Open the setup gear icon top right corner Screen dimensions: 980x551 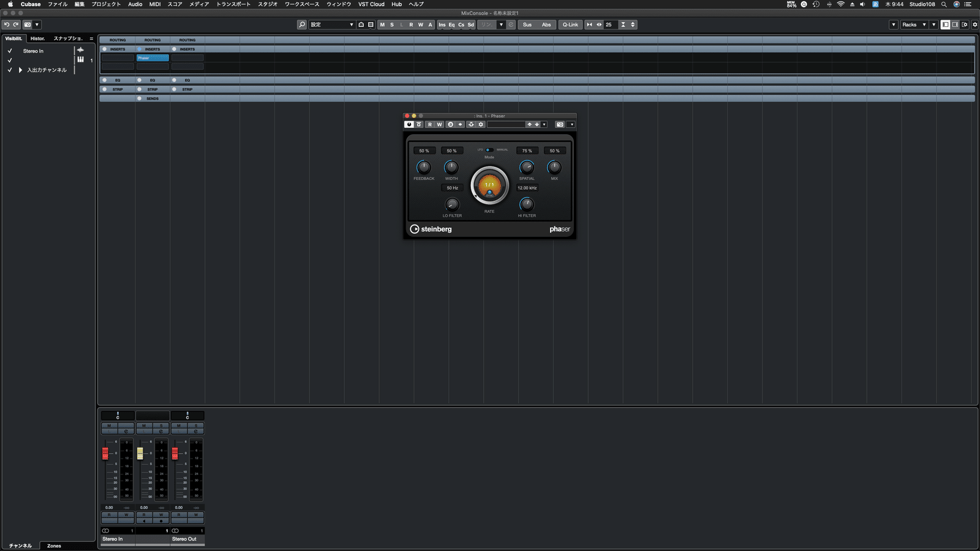(975, 24)
